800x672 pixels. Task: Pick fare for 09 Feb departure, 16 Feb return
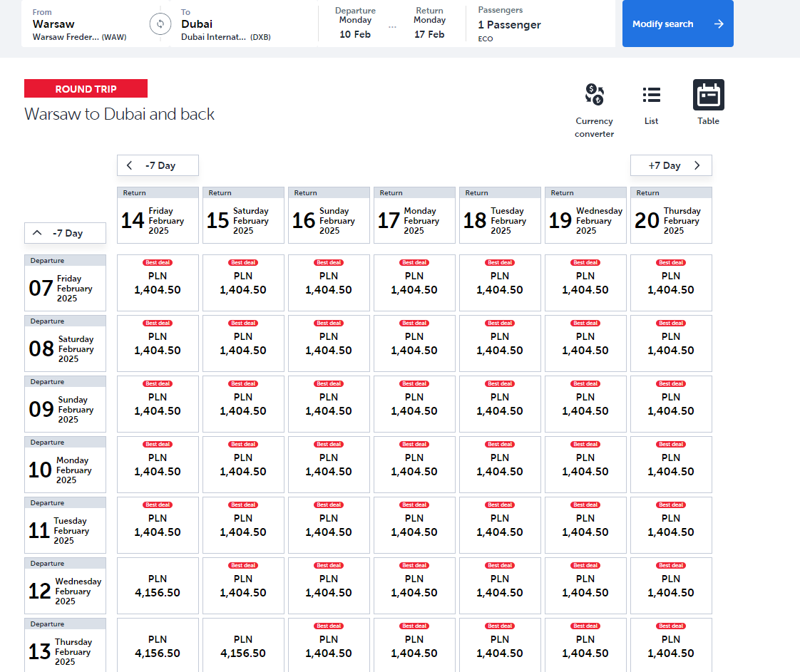point(329,404)
